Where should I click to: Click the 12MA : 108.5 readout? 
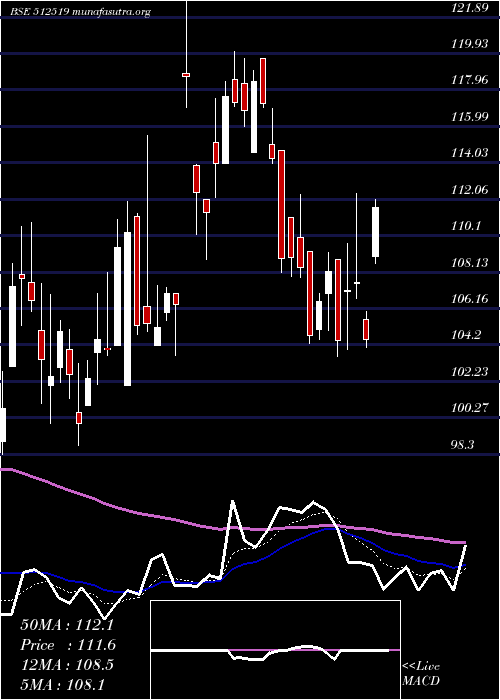coord(67,665)
